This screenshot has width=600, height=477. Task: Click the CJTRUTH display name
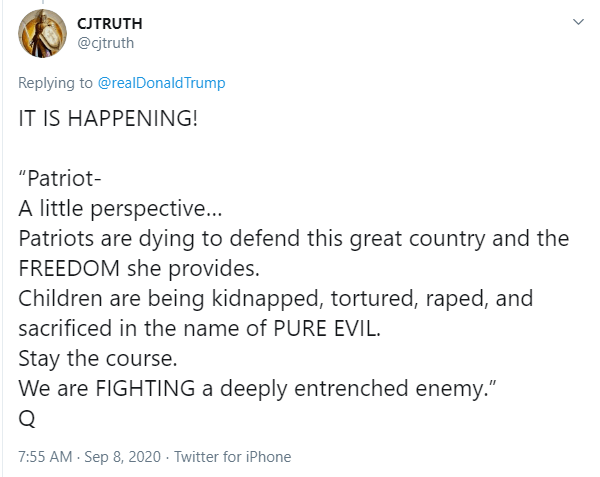click(x=108, y=23)
